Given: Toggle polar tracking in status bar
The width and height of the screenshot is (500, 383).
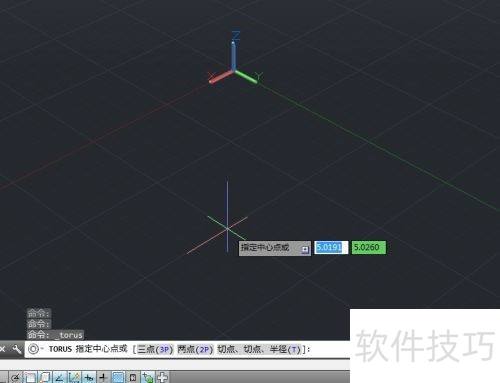Looking at the screenshot, I should [15, 377].
